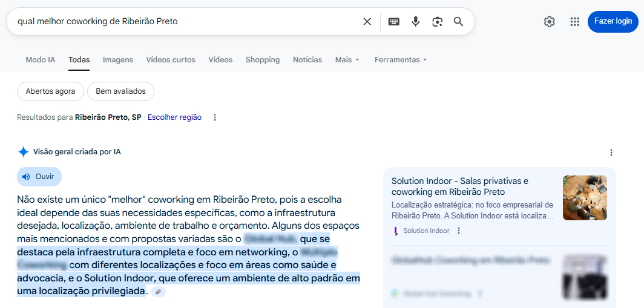
Task: Click the magnifying glass search button
Action: tap(458, 22)
